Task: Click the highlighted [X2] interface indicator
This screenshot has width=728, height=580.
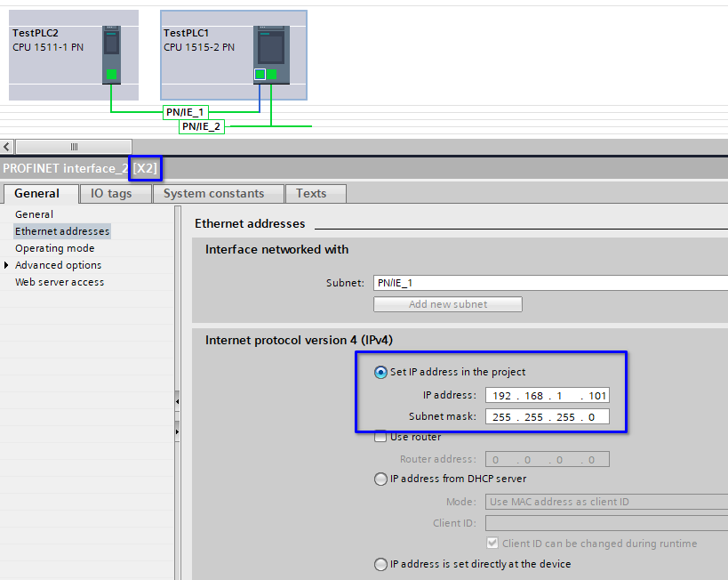Action: (x=144, y=168)
